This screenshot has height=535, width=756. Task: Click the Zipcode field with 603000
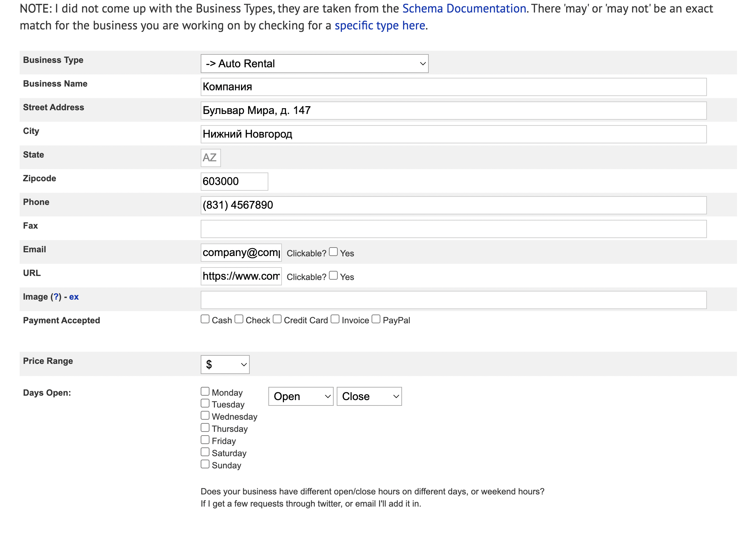[x=234, y=182]
